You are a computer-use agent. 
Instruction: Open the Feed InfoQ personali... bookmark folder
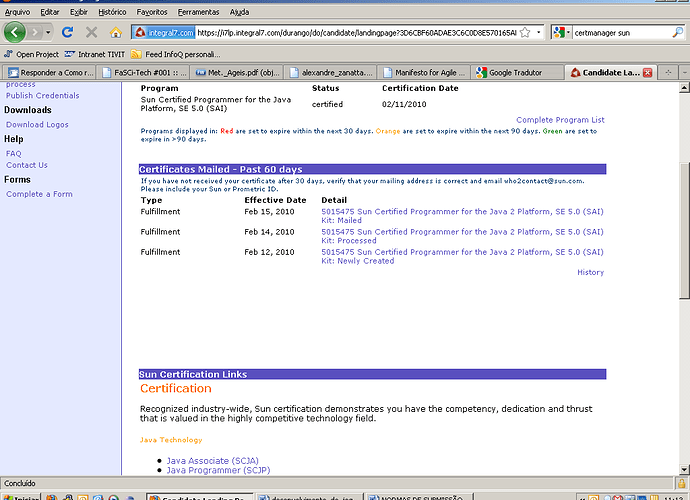tap(176, 54)
